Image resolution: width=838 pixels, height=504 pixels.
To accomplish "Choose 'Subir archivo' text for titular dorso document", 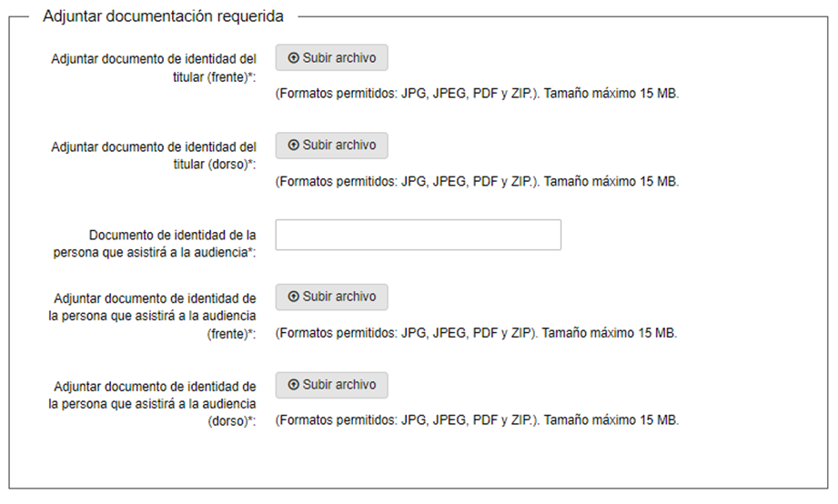I will pyautogui.click(x=339, y=145).
